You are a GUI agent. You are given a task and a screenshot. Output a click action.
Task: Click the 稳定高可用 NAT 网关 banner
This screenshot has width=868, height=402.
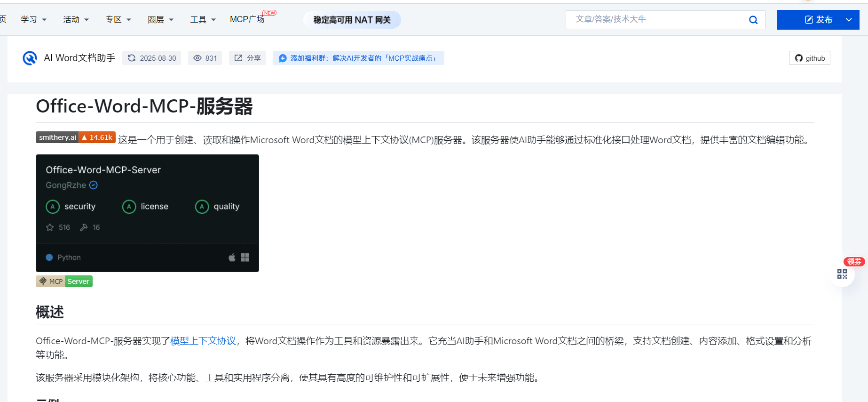click(352, 20)
